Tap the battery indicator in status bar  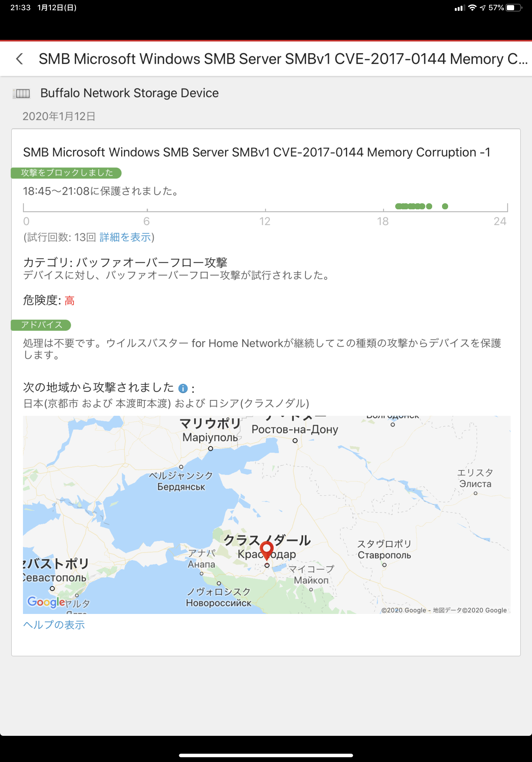pyautogui.click(x=514, y=8)
